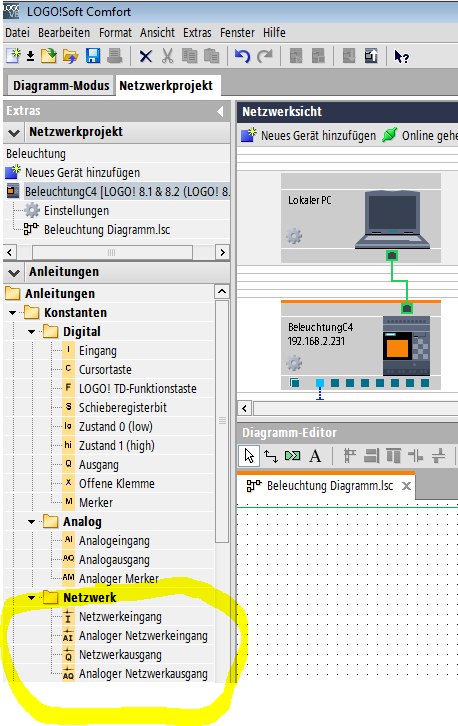Click Neues Gerät hinzufügen in Netzwerksicht toolbar
The height and width of the screenshot is (726, 458).
coord(309,136)
